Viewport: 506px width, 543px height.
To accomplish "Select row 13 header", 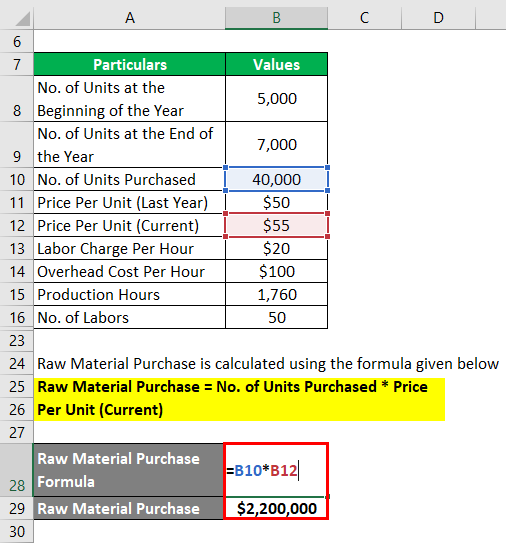I will point(17,249).
